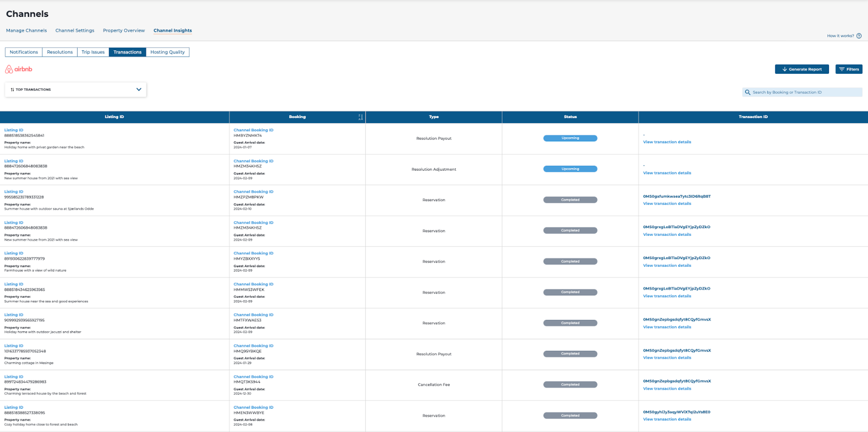Click the Booking column sort icon
Image resolution: width=868 pixels, height=432 pixels.
click(x=360, y=117)
